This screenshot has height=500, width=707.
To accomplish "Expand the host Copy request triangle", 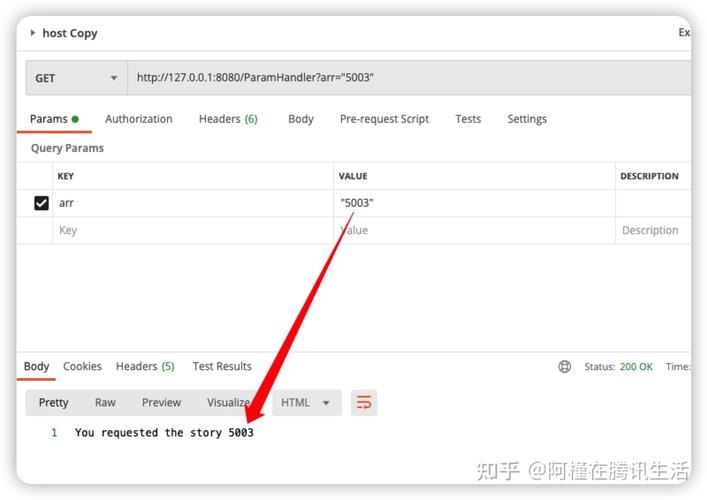I will point(32,33).
